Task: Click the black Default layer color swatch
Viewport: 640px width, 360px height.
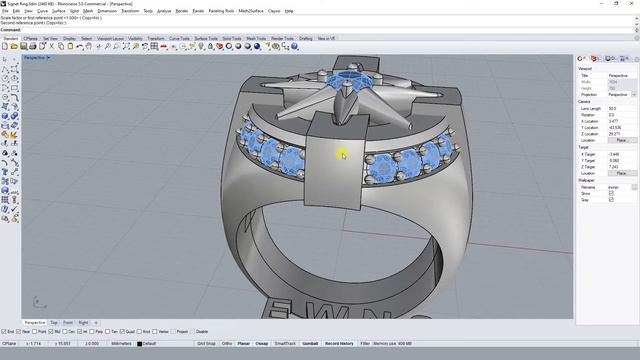Action: pyautogui.click(x=140, y=344)
